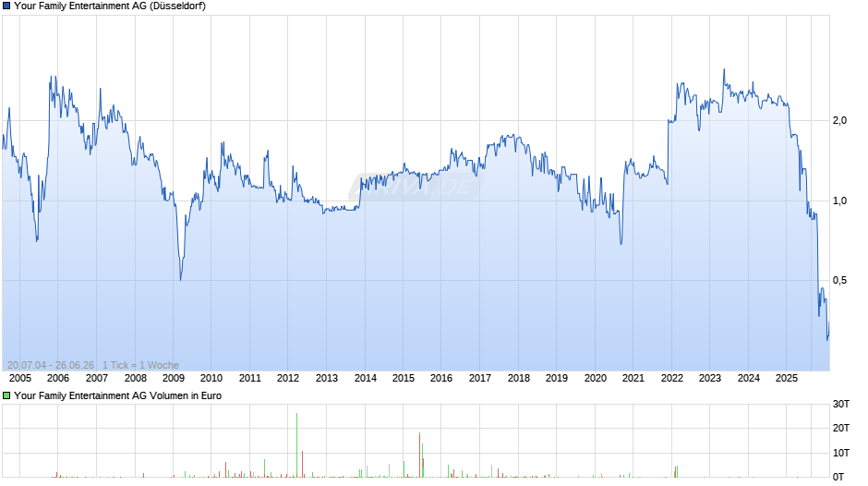Click the 2007 year label on the axis

[97, 378]
